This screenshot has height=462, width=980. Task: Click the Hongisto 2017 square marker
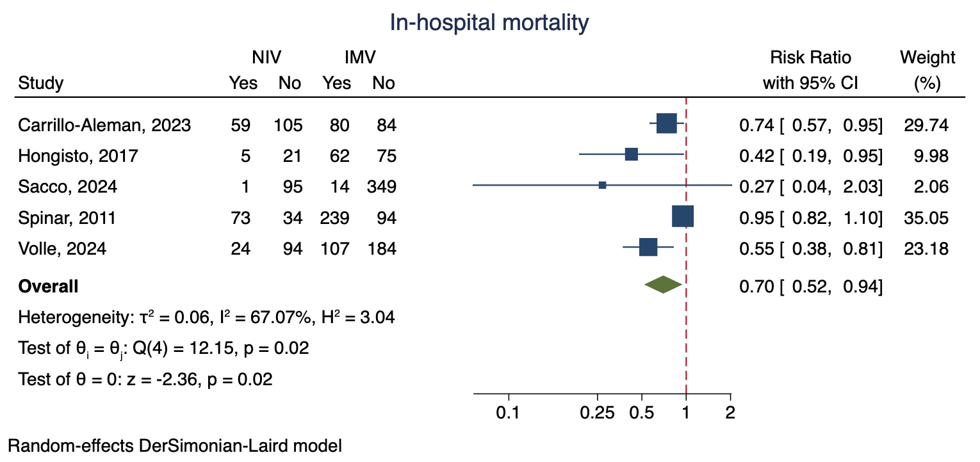631,154
